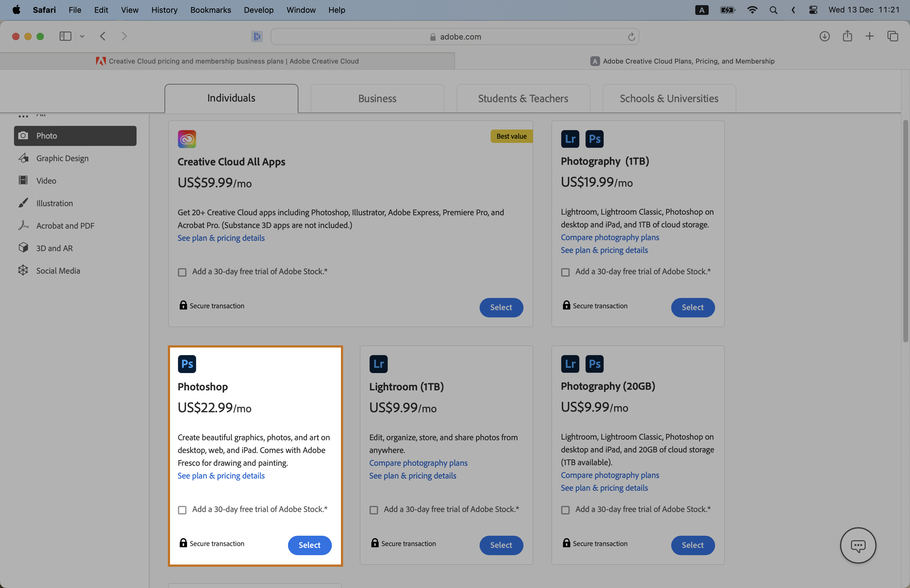Click the Share icon in Safari toolbar

click(x=847, y=36)
